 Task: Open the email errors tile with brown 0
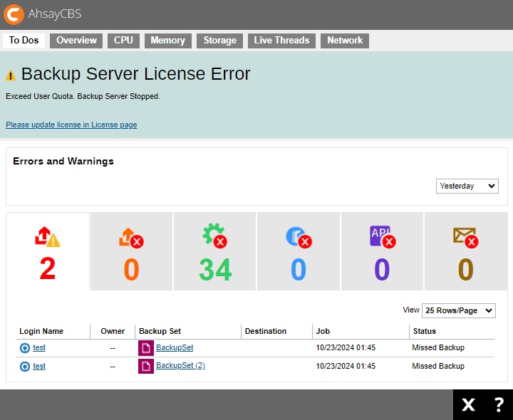[x=466, y=251]
